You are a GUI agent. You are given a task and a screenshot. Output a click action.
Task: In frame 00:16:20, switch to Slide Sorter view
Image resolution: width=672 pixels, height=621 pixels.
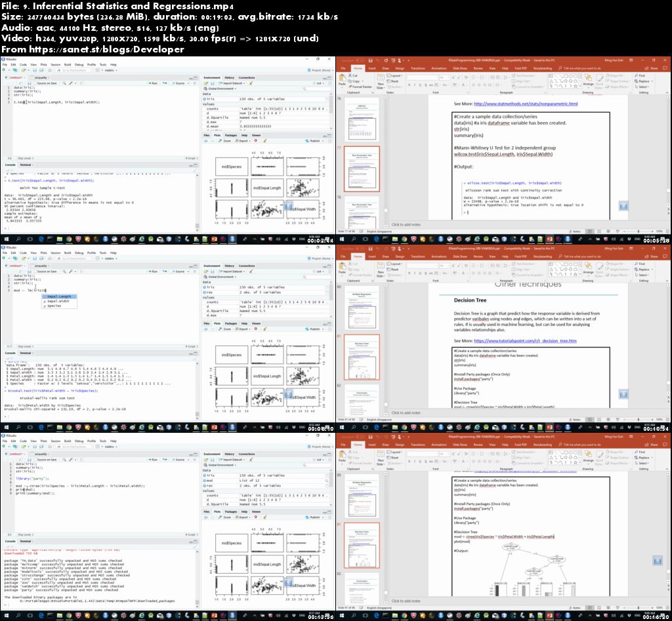coord(598,608)
